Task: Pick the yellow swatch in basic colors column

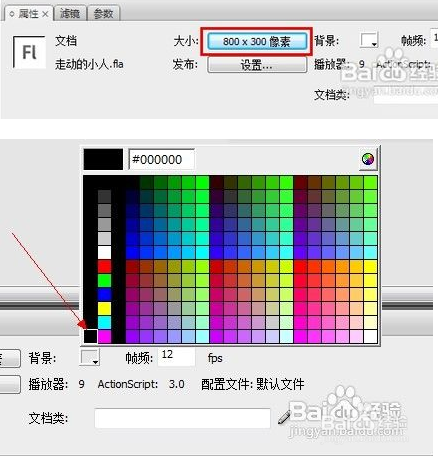Action: click(104, 308)
